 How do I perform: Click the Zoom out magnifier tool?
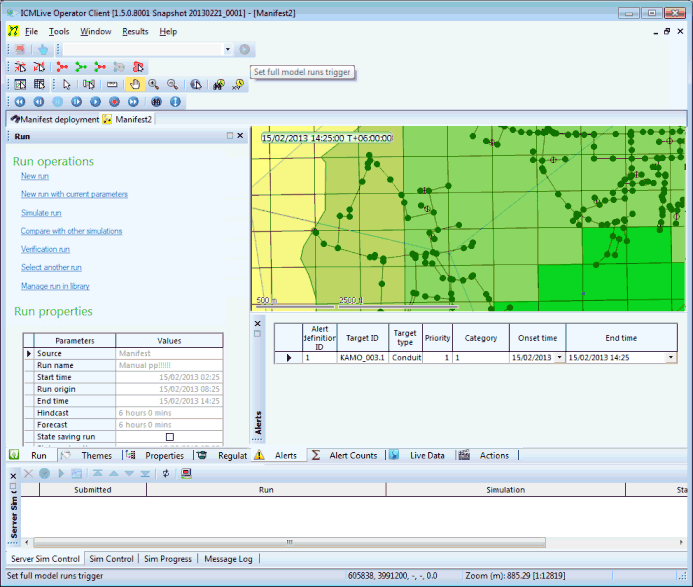tap(173, 85)
